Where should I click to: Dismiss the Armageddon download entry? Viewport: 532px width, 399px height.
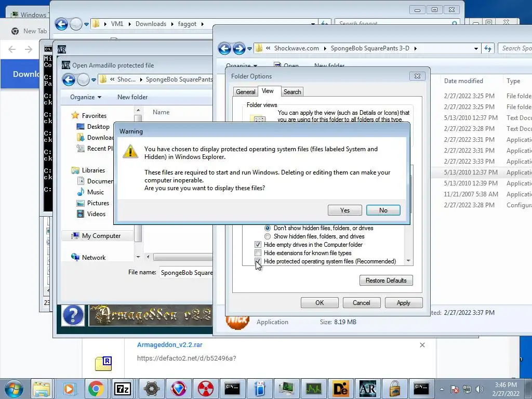coord(422,345)
